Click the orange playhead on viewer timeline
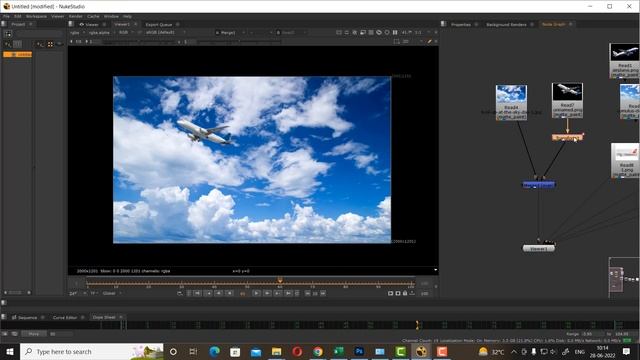 280,280
